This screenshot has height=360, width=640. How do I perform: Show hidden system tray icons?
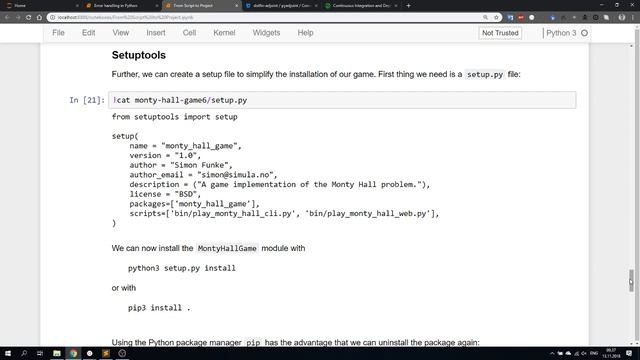tap(552, 353)
